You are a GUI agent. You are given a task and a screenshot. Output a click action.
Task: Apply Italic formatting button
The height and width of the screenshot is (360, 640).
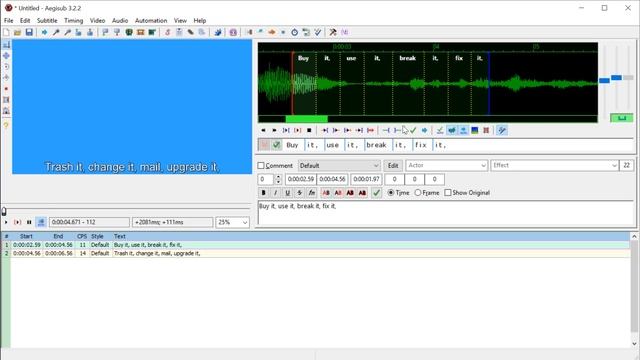click(276, 193)
